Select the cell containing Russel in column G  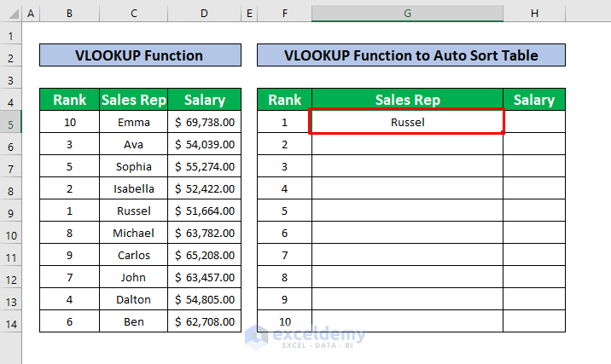(x=407, y=122)
